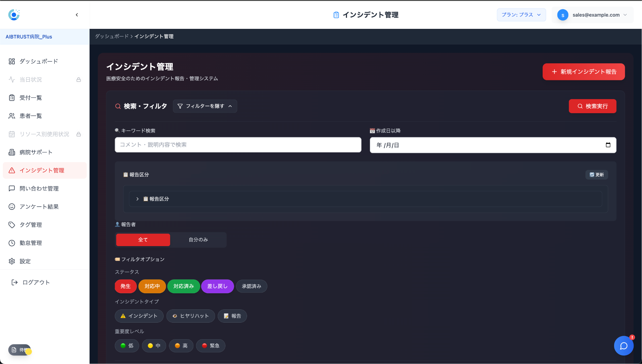Viewport: 642px width, 364px height.
Task: Open the プラン: プラス dropdown
Action: click(521, 15)
